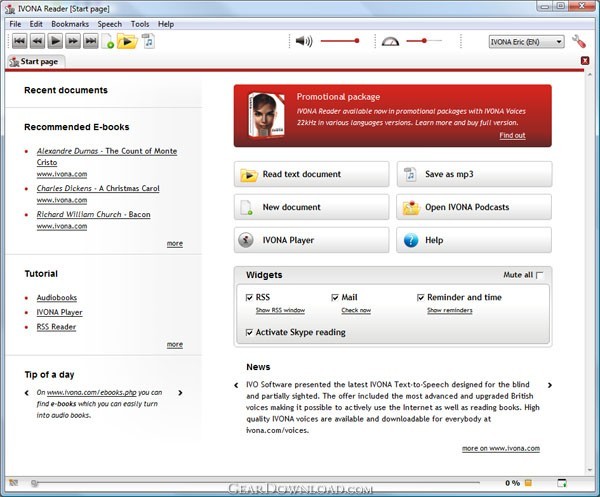Viewport: 600px width, 497px height.
Task: Open the IVONA Eric (EN) voice dropdown
Action: coord(527,42)
